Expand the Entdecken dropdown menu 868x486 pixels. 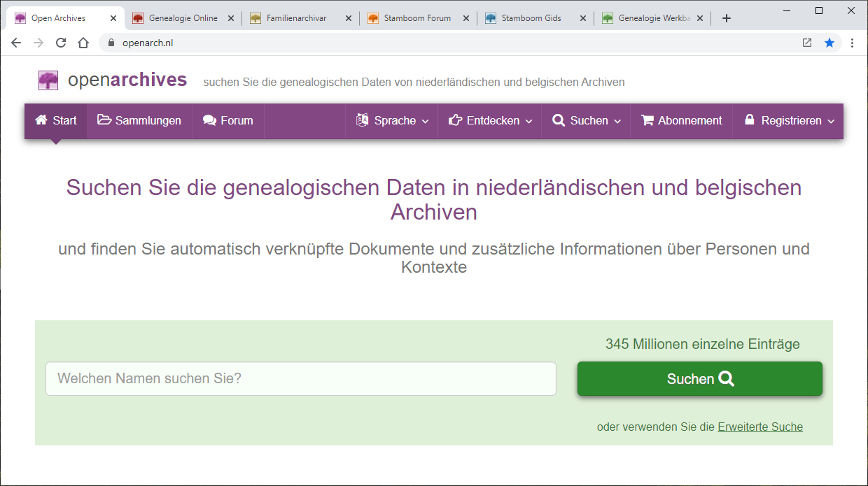tap(491, 120)
